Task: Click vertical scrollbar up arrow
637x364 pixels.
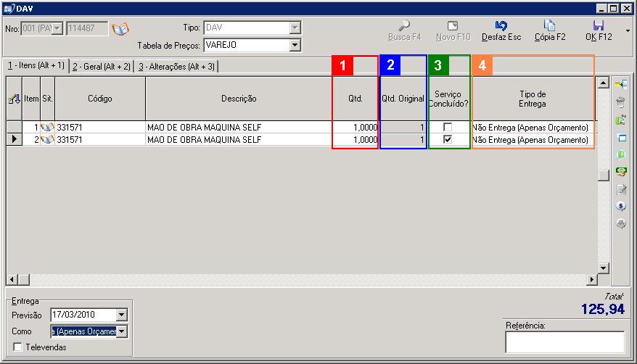Action: pyautogui.click(x=604, y=83)
